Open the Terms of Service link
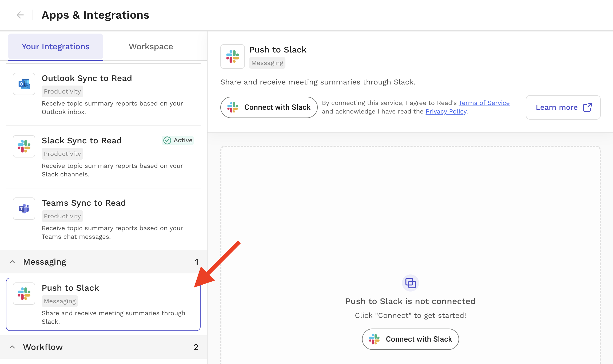 pyautogui.click(x=484, y=103)
